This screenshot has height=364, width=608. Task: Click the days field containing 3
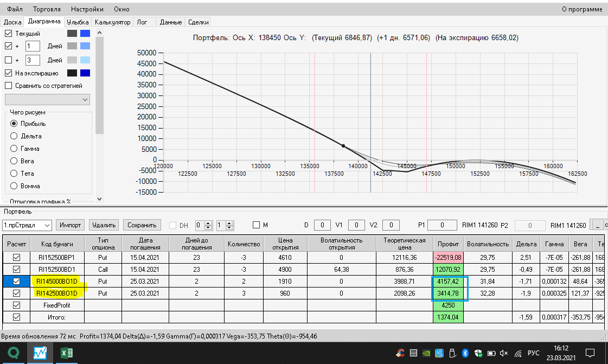point(33,60)
